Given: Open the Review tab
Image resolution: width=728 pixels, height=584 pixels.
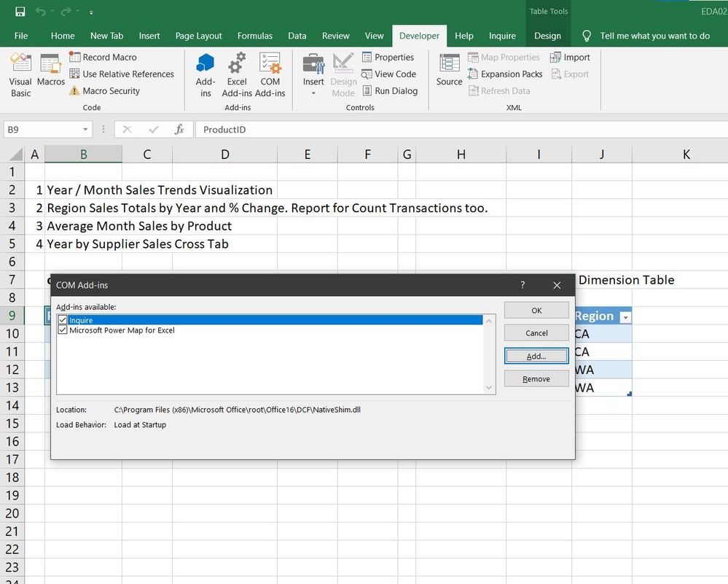Looking at the screenshot, I should pyautogui.click(x=336, y=36).
